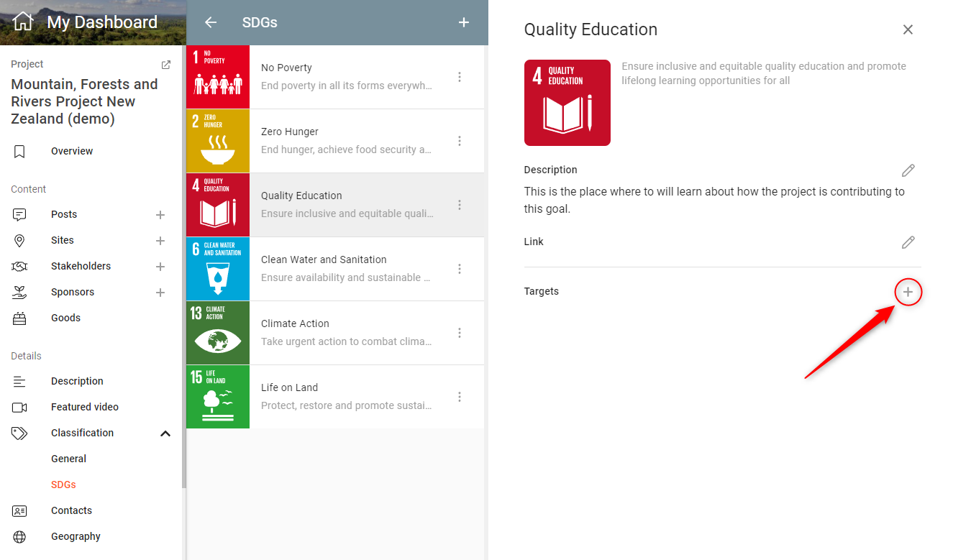Open the Overview menu item
The height and width of the screenshot is (560, 953).
[72, 151]
